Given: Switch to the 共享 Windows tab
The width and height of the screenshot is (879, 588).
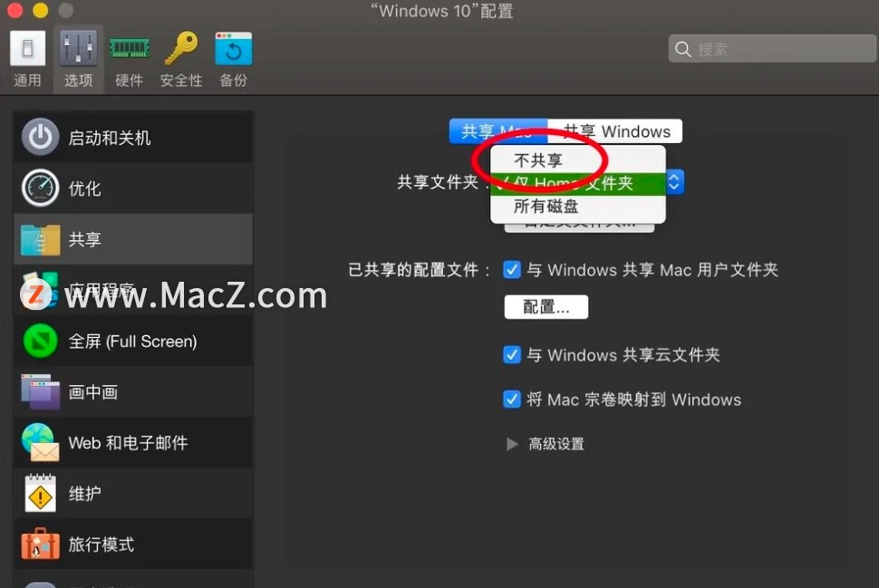Looking at the screenshot, I should pyautogui.click(x=615, y=131).
